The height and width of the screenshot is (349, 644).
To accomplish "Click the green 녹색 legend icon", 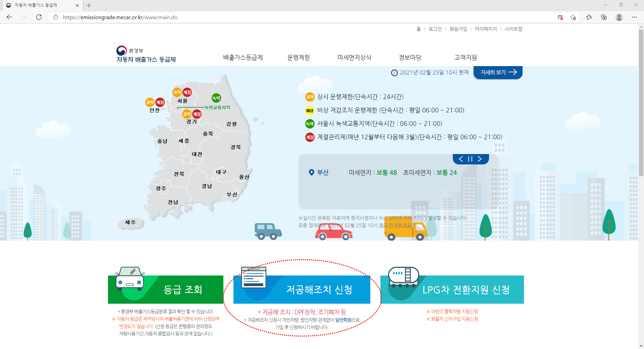I will click(310, 124).
